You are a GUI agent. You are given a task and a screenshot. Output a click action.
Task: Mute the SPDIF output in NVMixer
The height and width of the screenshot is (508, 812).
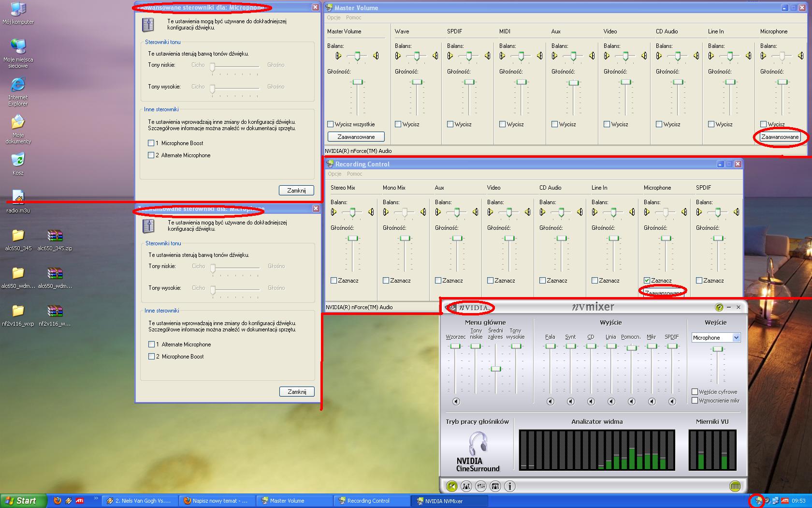click(672, 402)
